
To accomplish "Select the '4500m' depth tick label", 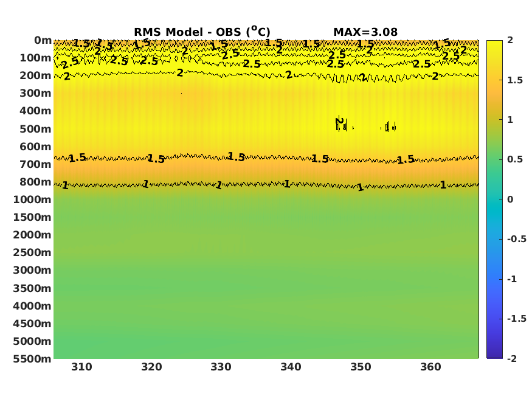I will point(32,324).
